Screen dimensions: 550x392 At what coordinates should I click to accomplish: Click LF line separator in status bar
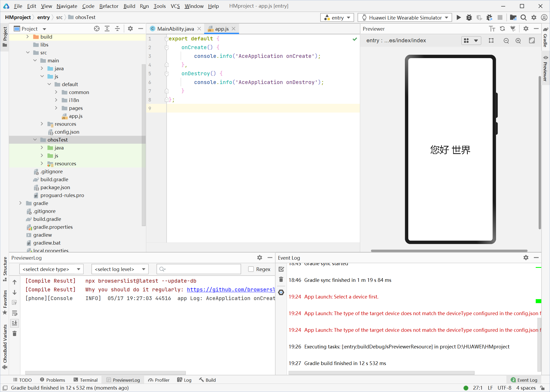click(490, 388)
